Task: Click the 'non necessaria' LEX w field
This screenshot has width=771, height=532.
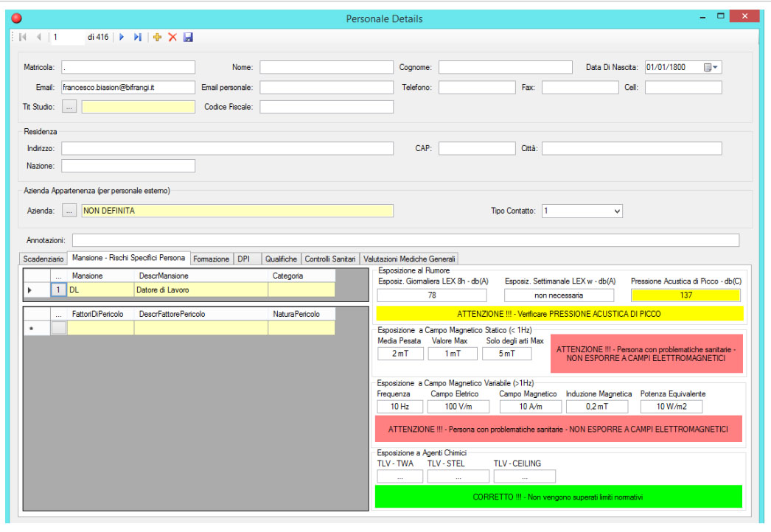Action: pos(559,295)
